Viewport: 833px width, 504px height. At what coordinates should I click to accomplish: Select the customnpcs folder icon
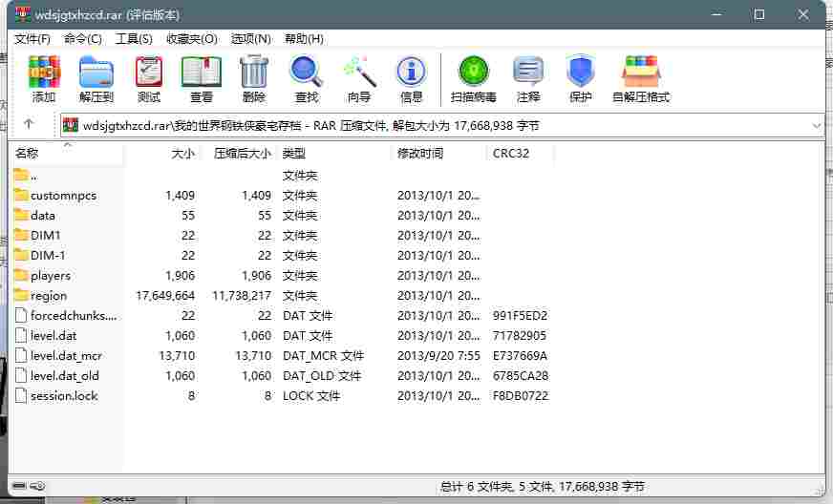21,195
